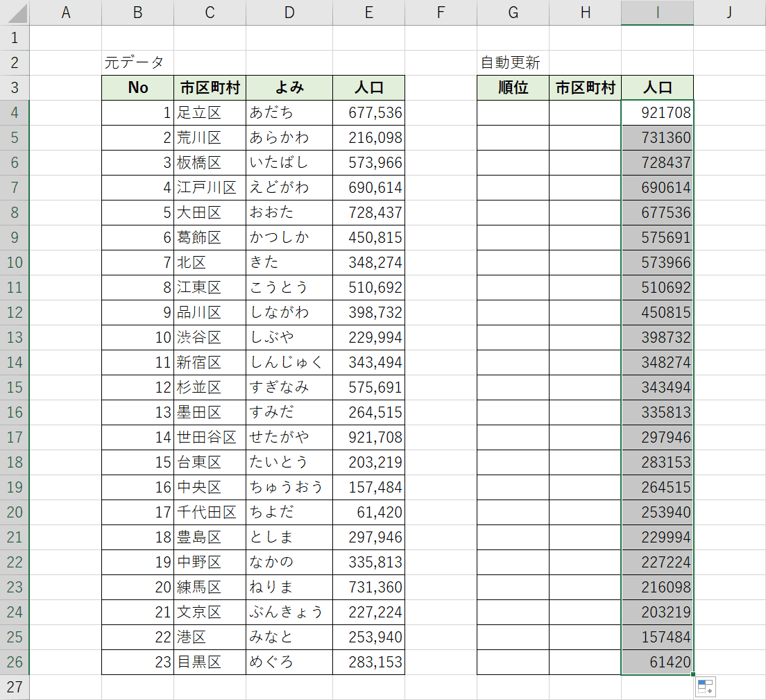The height and width of the screenshot is (700, 766).
Task: Select the cell 港区
Action: 210,637
